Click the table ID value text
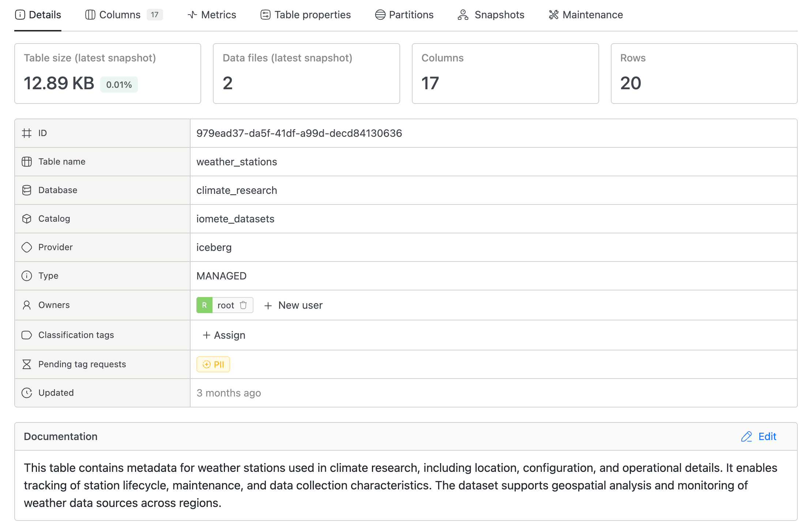Viewport: 812px width, 526px height. [x=299, y=133]
